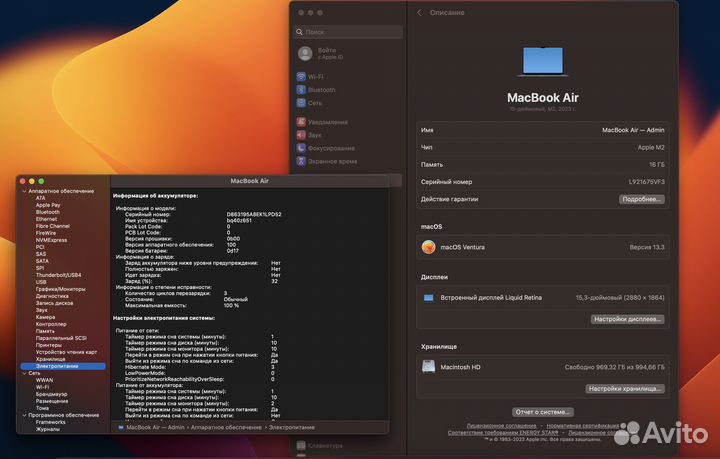Select Устройство чтения карт in tree

[x=66, y=352]
